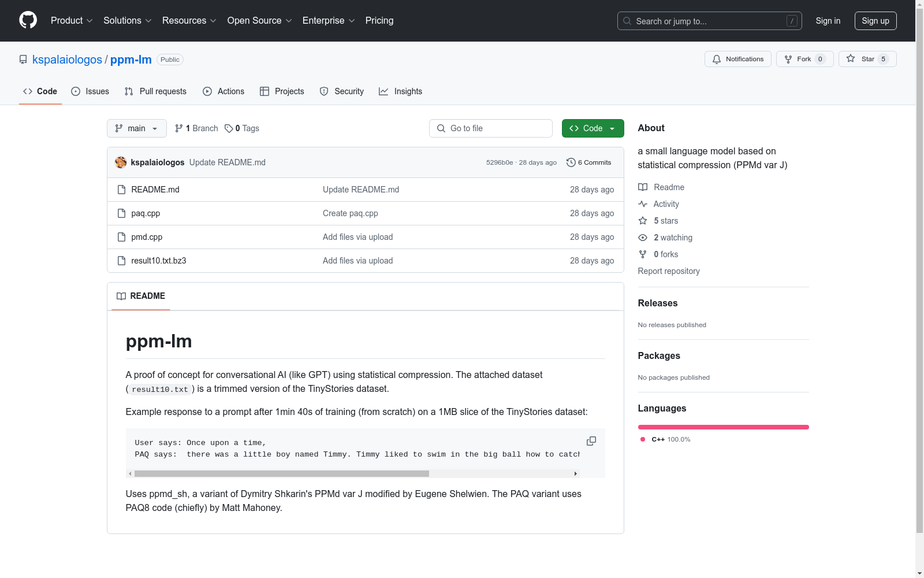Go to the Pull requests tab
This screenshot has height=578, width=924.
[x=155, y=91]
